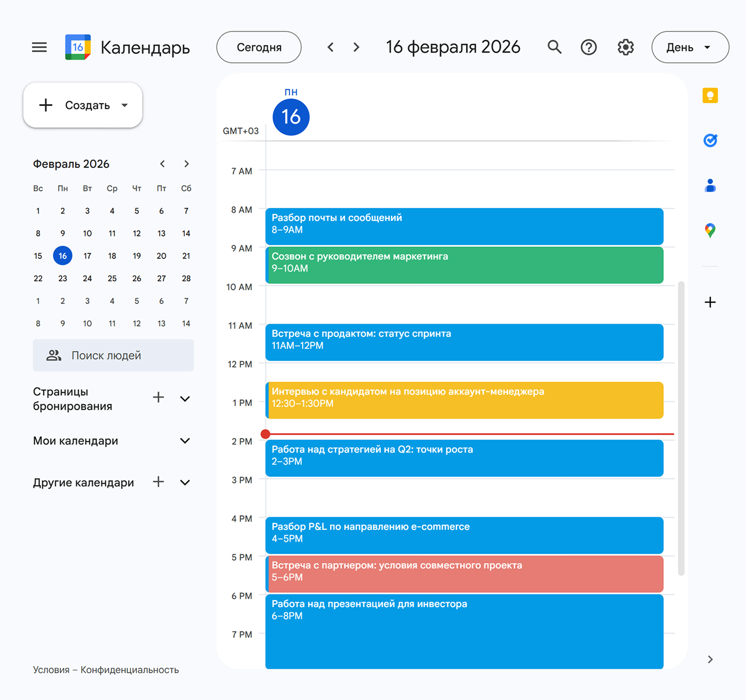The height and width of the screenshot is (700, 746).
Task: Click the Сегодня button
Action: tap(258, 47)
